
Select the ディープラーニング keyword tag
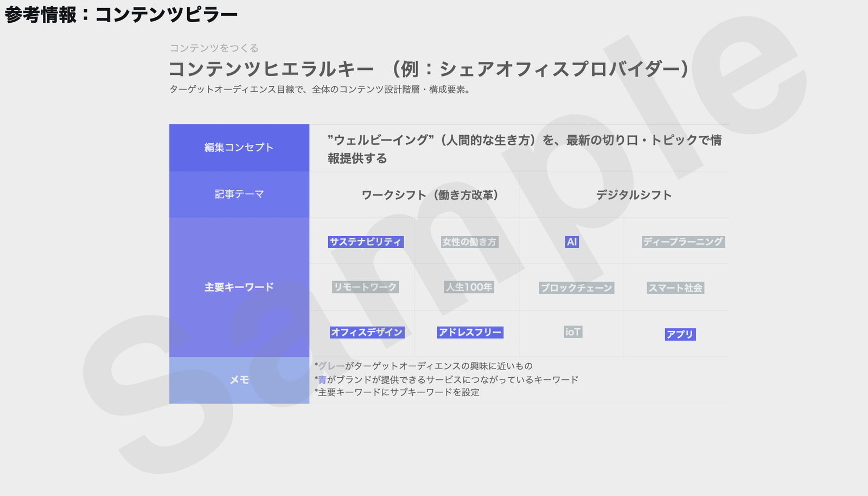coord(683,242)
